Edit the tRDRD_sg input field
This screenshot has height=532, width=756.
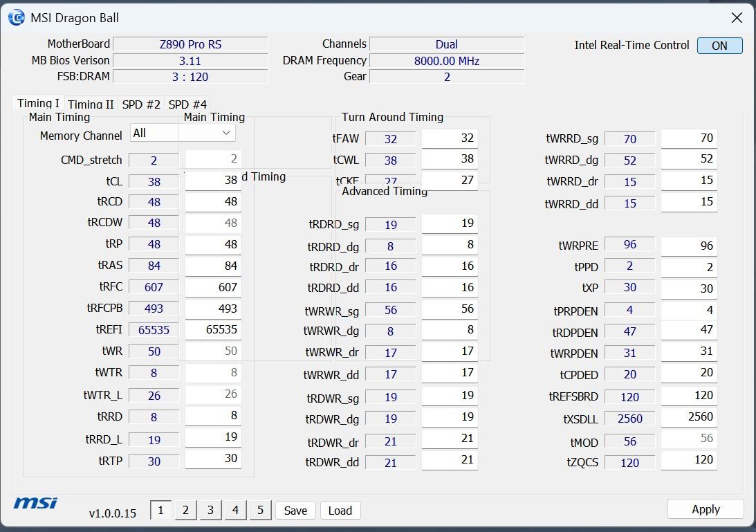pos(450,223)
